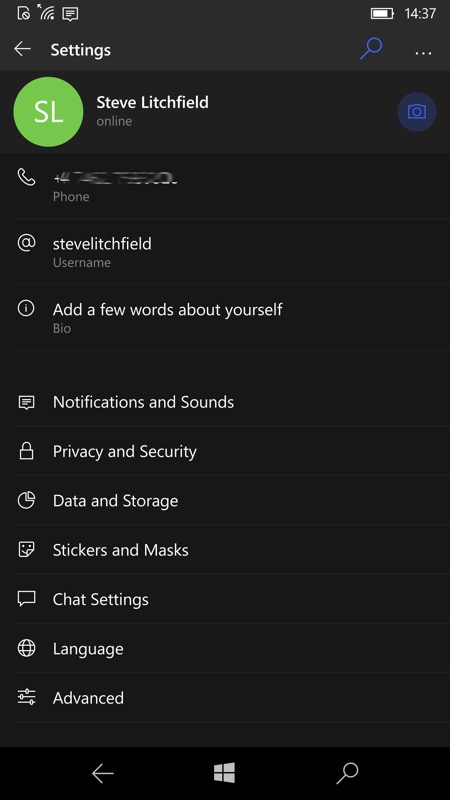Open Notifications and Sounds settings
This screenshot has height=800, width=450.
[225, 402]
